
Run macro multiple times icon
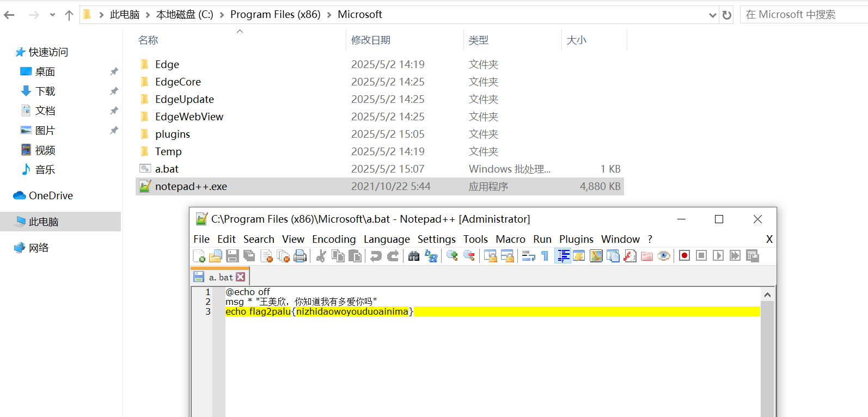tap(735, 256)
